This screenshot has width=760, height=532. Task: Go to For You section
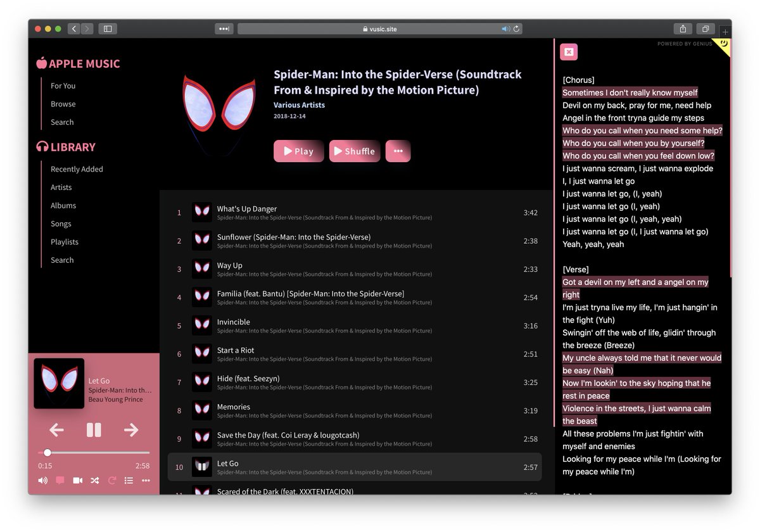(63, 85)
